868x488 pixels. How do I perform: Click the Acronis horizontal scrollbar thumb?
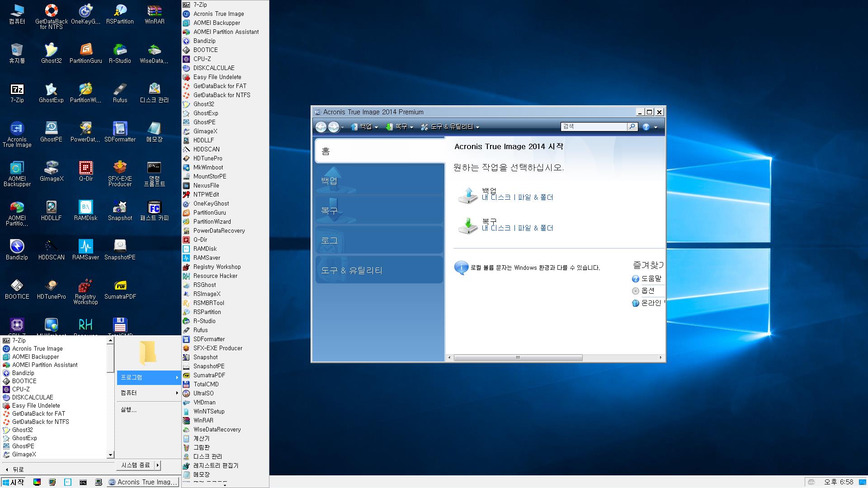(518, 357)
